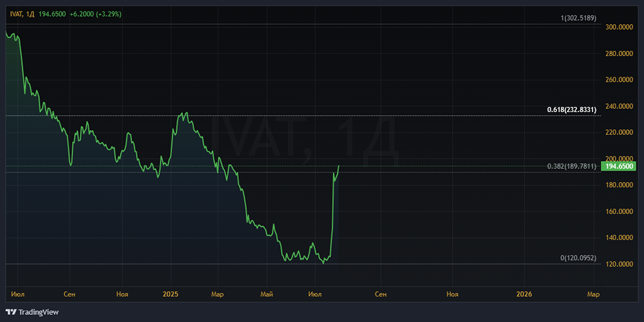644x322 pixels.
Task: Click the 120.0000 price axis label
Action: 618,264
